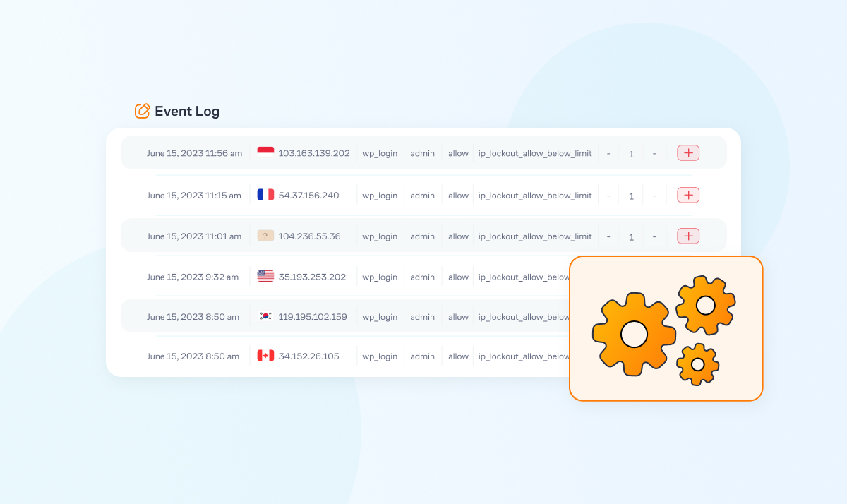Click wp_login in the first event row
847x504 pixels.
(x=380, y=152)
